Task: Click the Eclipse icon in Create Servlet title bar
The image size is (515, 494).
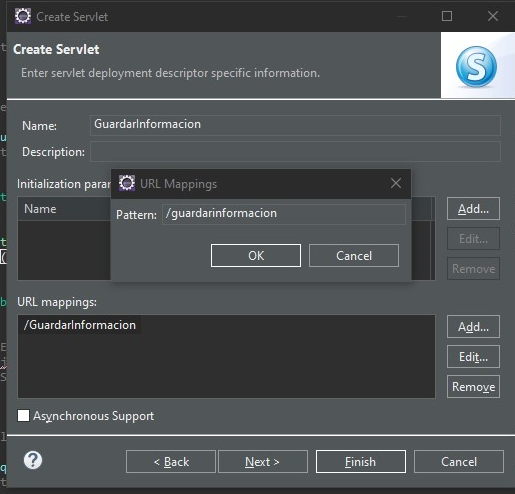Action: 23,16
